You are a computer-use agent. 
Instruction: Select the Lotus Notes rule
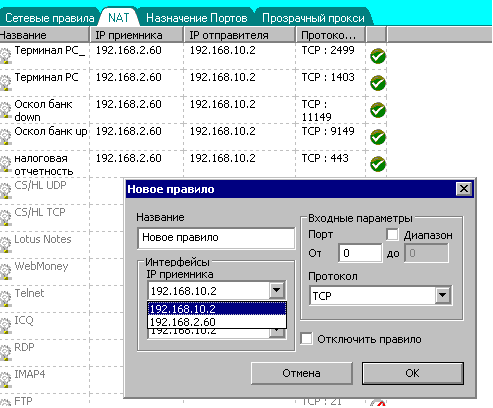[x=43, y=239]
